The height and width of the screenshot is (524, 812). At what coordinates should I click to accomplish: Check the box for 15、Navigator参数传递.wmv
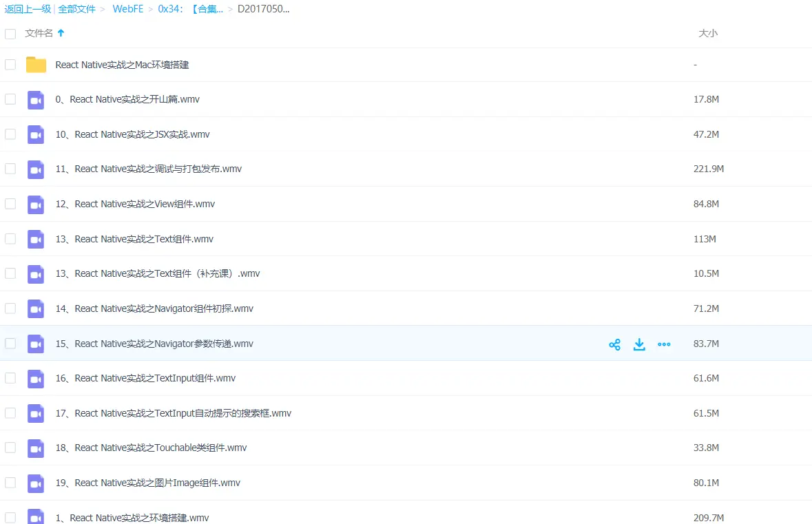tap(10, 344)
